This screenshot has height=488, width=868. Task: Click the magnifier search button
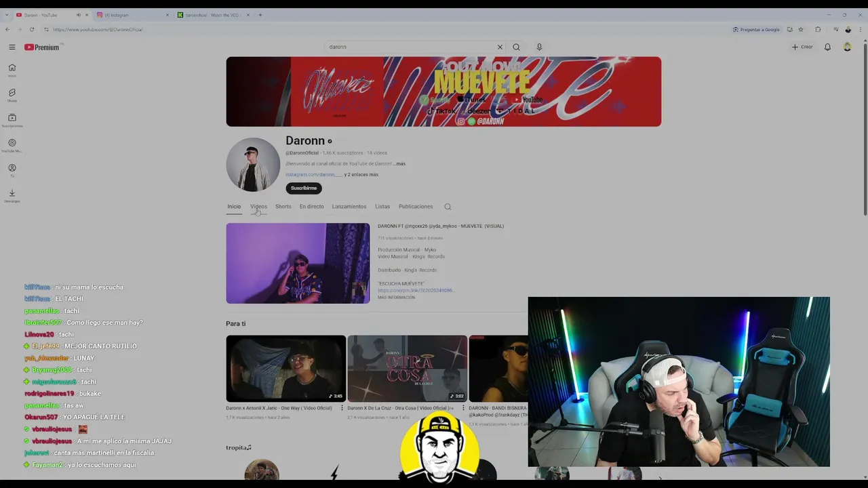click(516, 47)
